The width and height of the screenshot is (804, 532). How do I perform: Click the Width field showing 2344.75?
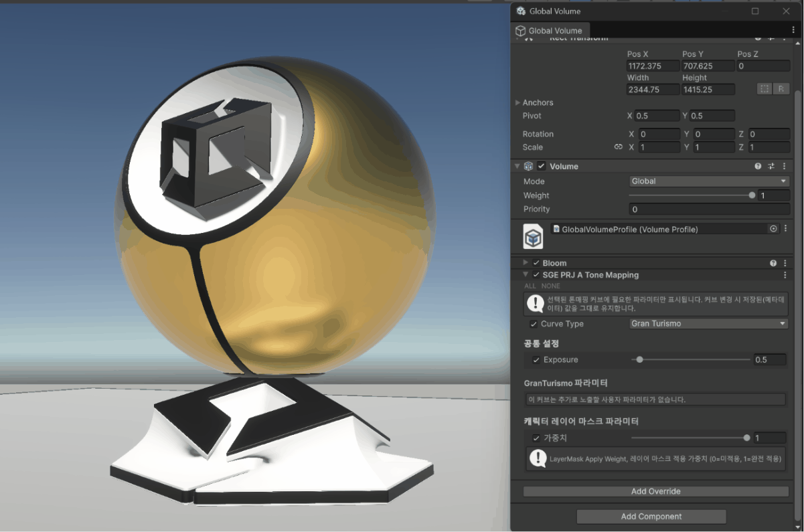click(653, 90)
